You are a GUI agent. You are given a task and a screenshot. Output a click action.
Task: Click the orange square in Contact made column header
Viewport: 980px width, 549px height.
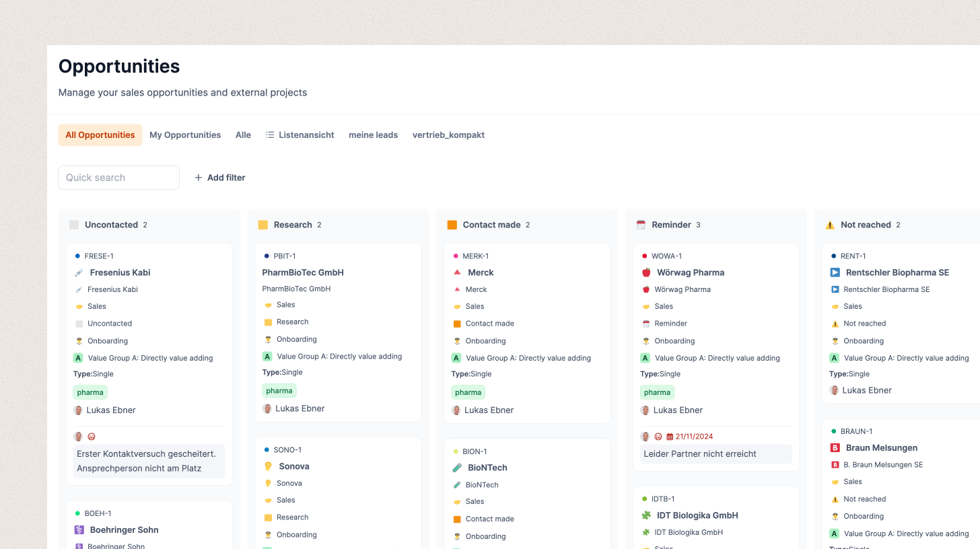[452, 225]
